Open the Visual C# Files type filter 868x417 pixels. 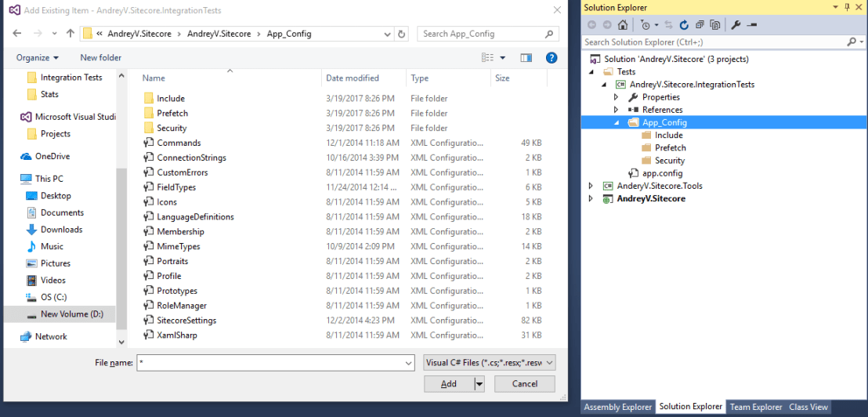point(489,363)
